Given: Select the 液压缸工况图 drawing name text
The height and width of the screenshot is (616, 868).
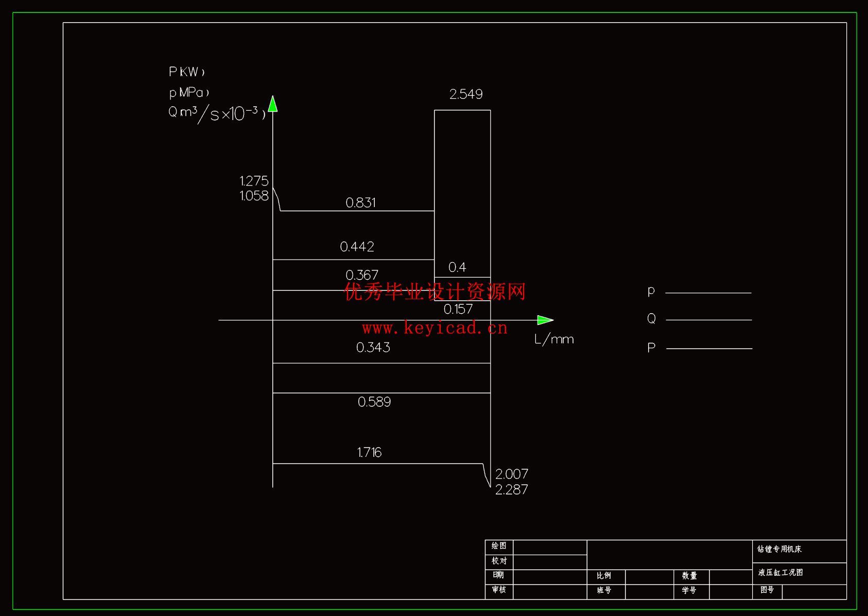Looking at the screenshot, I should pyautogui.click(x=780, y=572).
